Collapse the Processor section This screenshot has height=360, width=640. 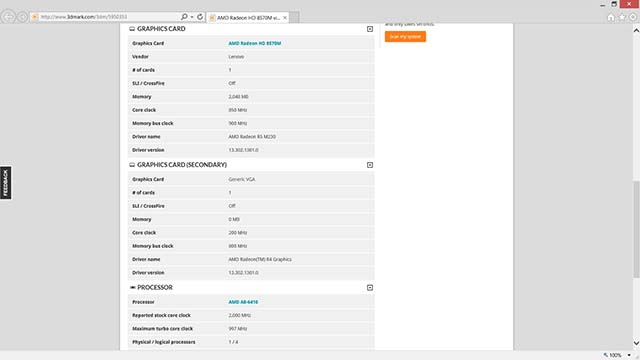[x=370, y=288]
